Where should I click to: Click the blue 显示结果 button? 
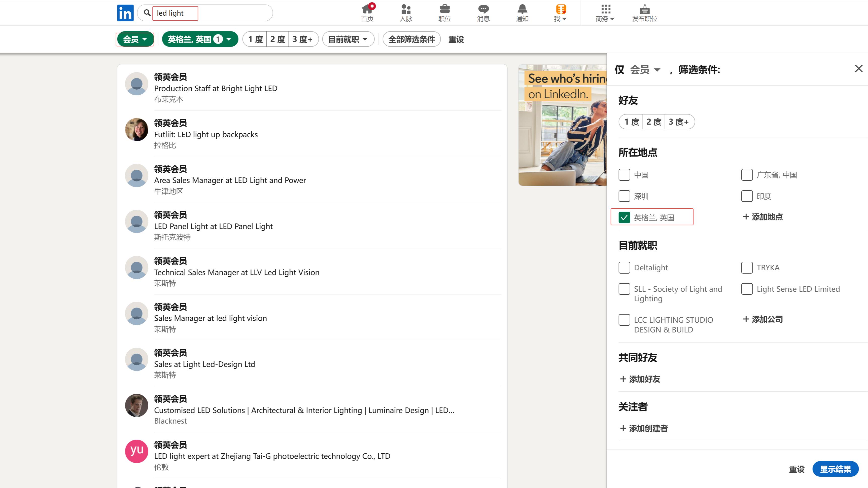835,469
